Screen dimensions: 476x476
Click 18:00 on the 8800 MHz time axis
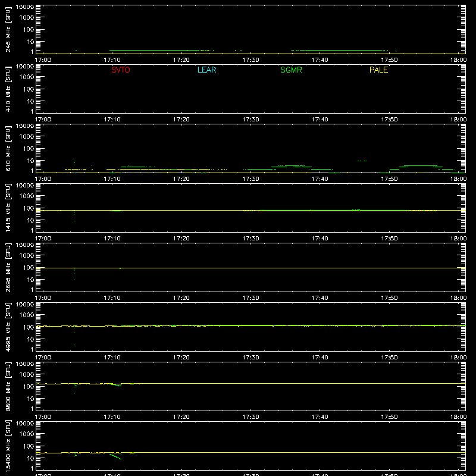[x=458, y=417]
